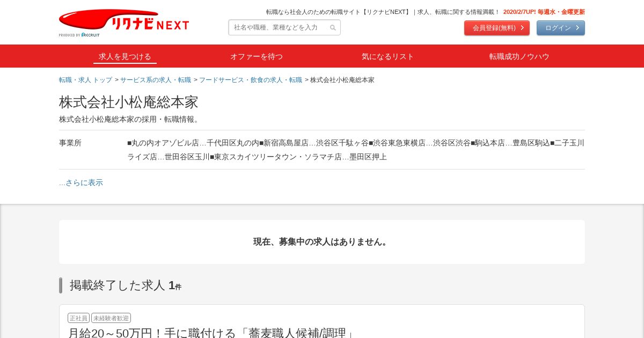Click the 現在、募集中の求人はありません message
The image size is (644, 338).
click(322, 242)
